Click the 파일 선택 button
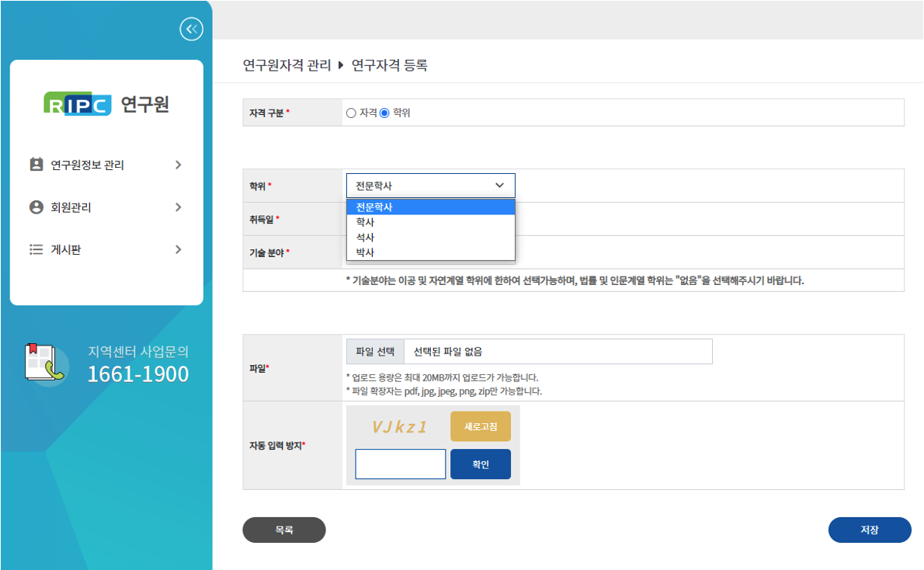The width and height of the screenshot is (924, 570). point(375,352)
